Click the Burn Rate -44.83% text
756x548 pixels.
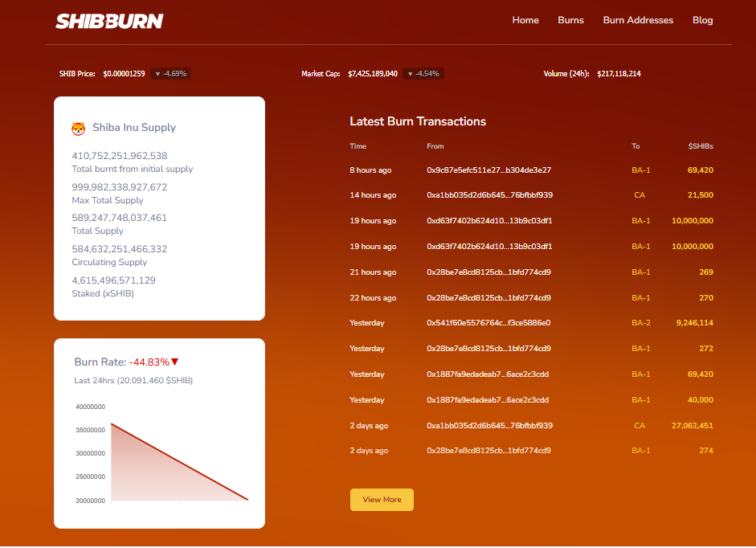click(x=121, y=362)
